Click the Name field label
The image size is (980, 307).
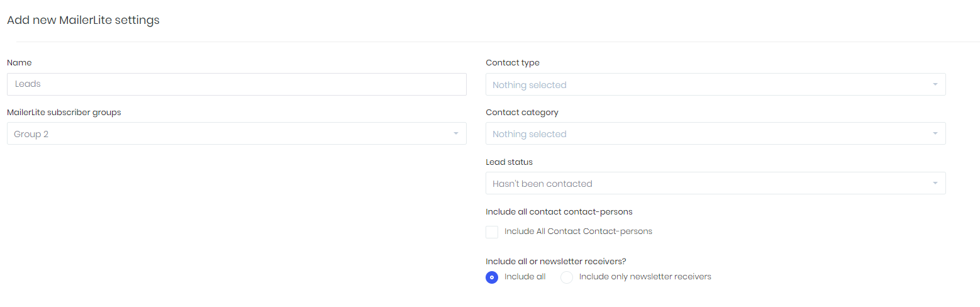tap(19, 63)
